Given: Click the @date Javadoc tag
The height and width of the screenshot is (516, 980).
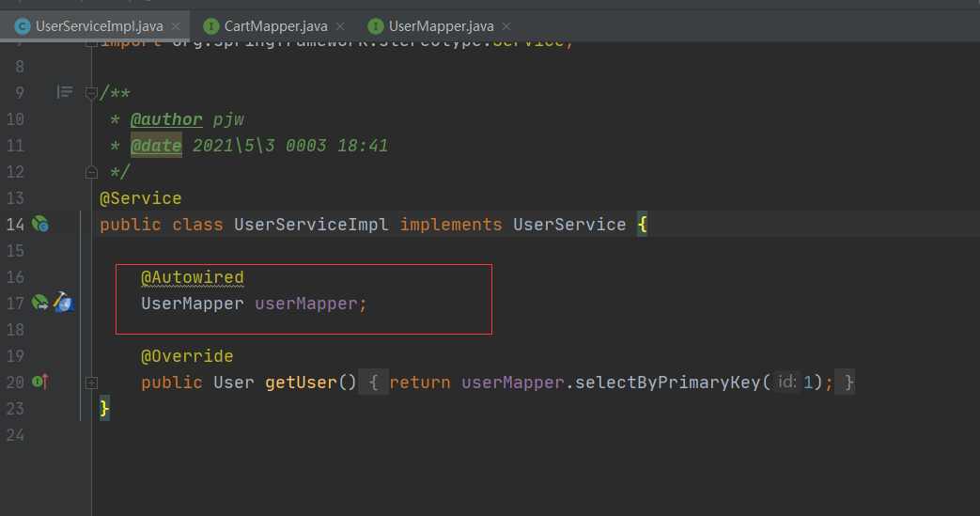Looking at the screenshot, I should [x=156, y=146].
